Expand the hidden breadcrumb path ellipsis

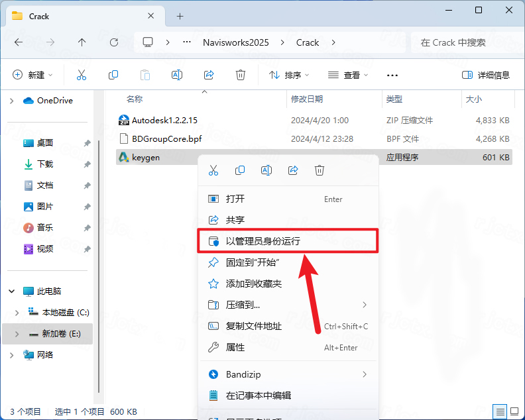pyautogui.click(x=187, y=42)
